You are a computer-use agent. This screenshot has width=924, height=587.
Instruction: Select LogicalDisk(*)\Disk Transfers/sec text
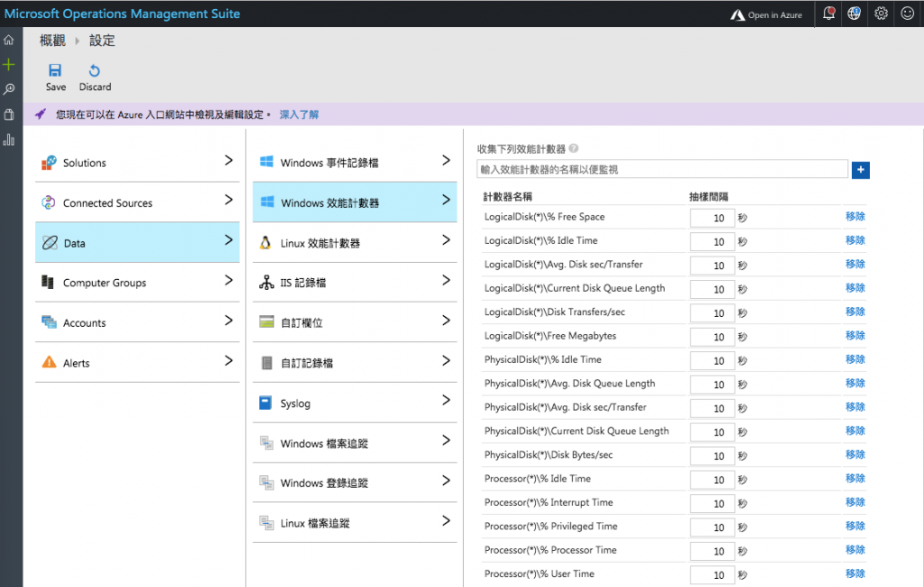point(555,312)
